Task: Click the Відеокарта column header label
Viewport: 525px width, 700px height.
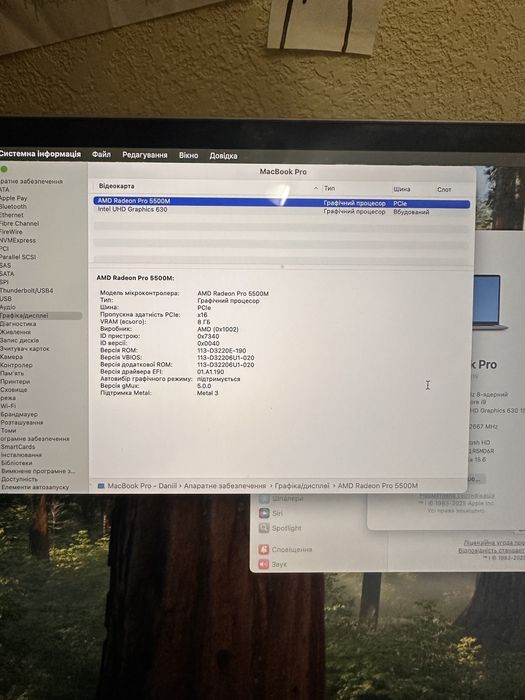Action: (x=117, y=186)
